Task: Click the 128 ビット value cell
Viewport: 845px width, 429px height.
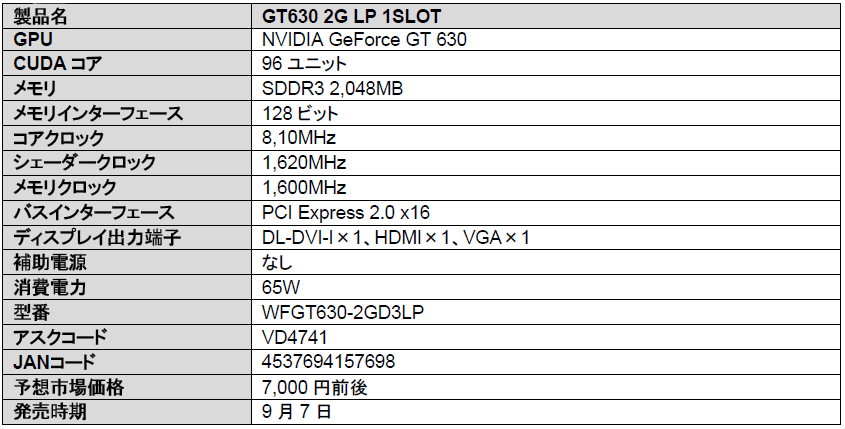Action: (300, 113)
